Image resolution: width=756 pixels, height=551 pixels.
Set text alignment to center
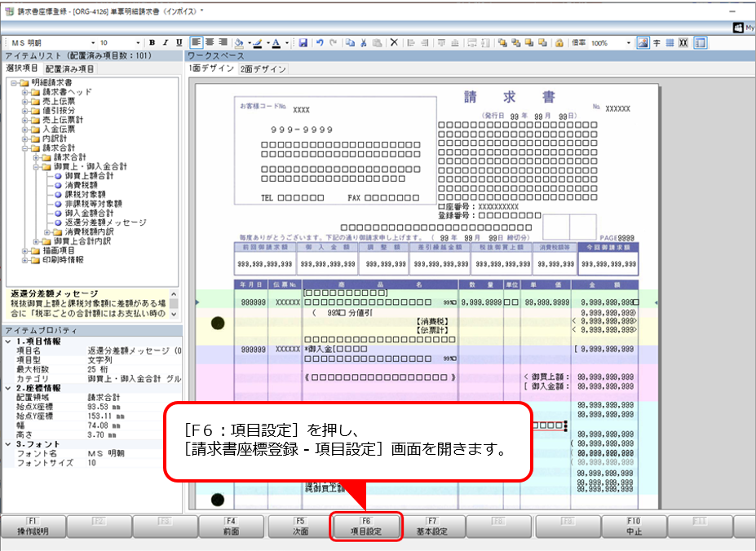(210, 42)
